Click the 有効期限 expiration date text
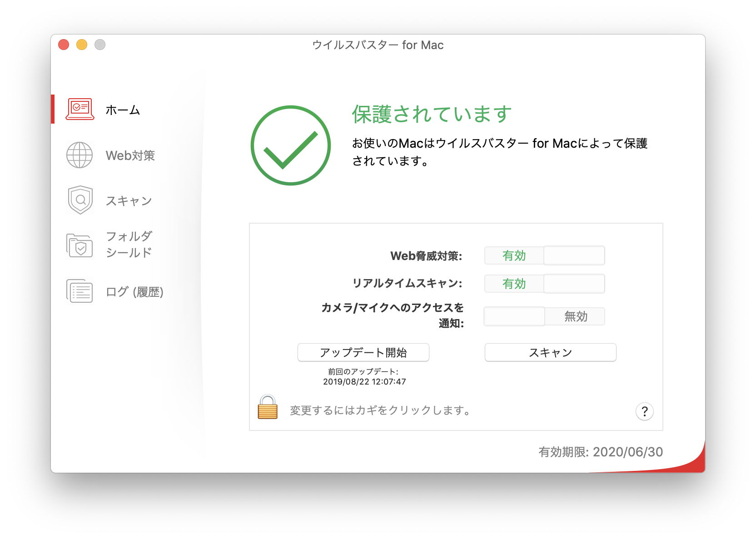 [x=600, y=452]
